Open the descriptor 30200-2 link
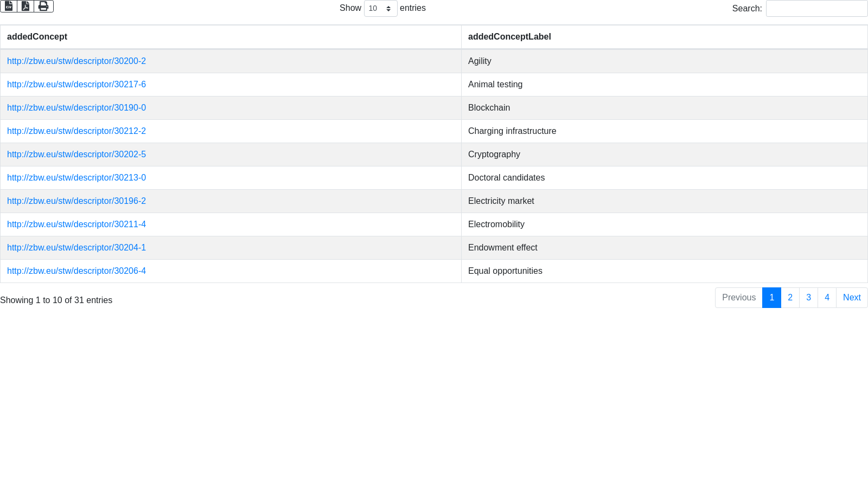The height and width of the screenshot is (488, 868). pyautogui.click(x=76, y=61)
